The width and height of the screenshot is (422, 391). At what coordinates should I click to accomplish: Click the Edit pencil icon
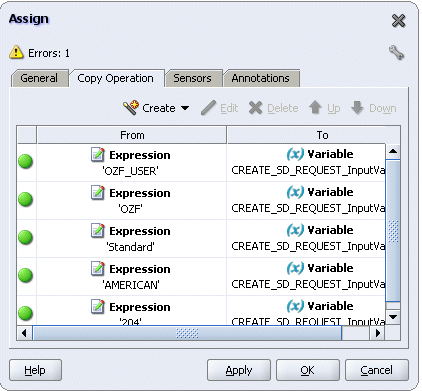click(x=209, y=108)
